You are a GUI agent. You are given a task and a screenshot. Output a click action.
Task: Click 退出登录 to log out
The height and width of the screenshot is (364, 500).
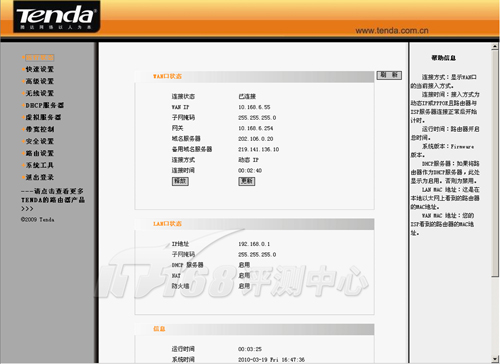click(x=40, y=177)
